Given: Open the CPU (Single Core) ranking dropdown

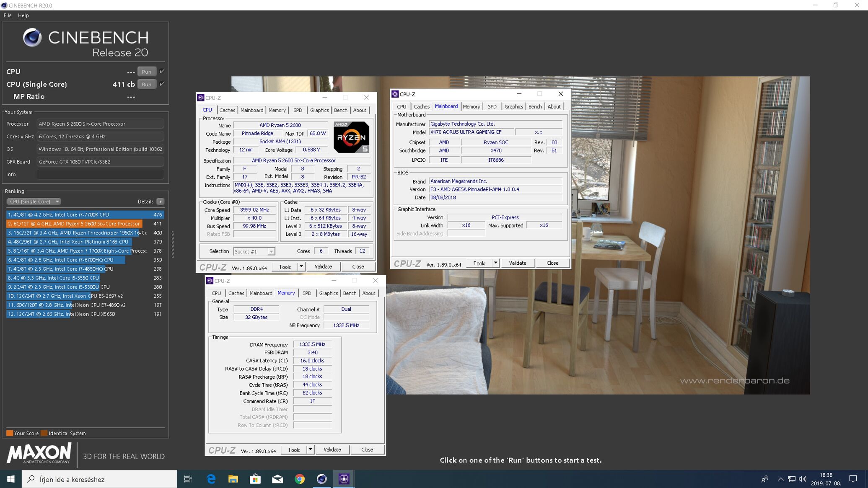Looking at the screenshot, I should click(x=34, y=201).
